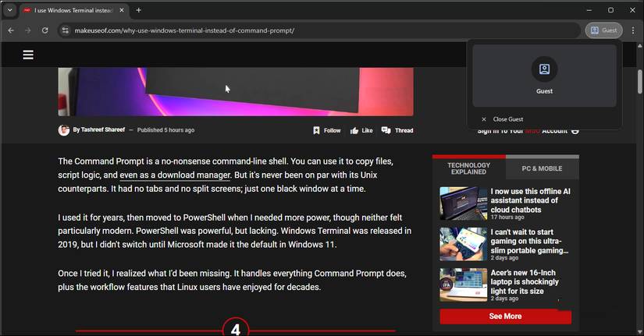Open site information icon in address bar
The height and width of the screenshot is (336, 644).
[x=66, y=30]
